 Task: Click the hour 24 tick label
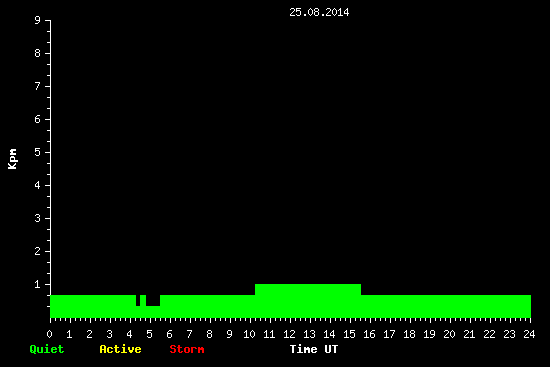(529, 334)
